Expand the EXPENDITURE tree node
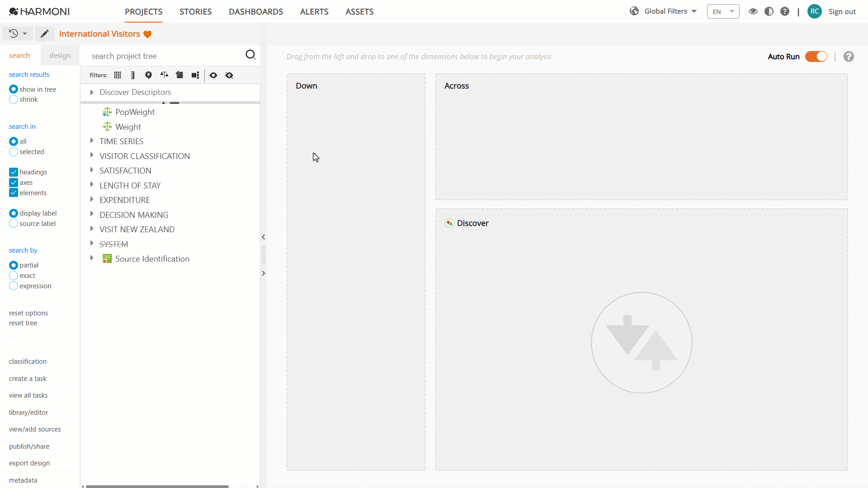This screenshot has height=488, width=868. [92, 200]
